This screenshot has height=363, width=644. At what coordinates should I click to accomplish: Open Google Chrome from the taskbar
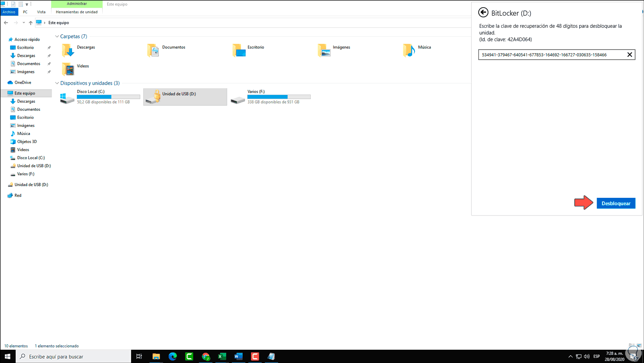[206, 356]
